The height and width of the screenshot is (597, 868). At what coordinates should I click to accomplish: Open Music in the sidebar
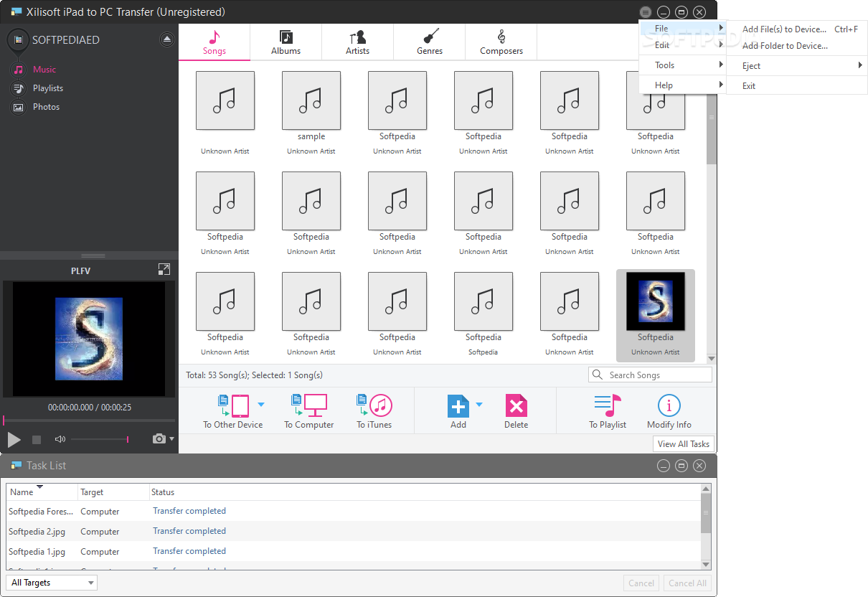[x=44, y=70]
